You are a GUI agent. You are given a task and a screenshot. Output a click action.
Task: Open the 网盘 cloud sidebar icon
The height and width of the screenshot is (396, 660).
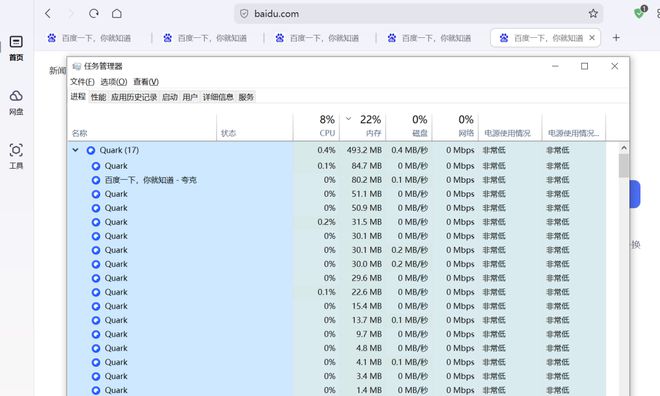pos(16,102)
